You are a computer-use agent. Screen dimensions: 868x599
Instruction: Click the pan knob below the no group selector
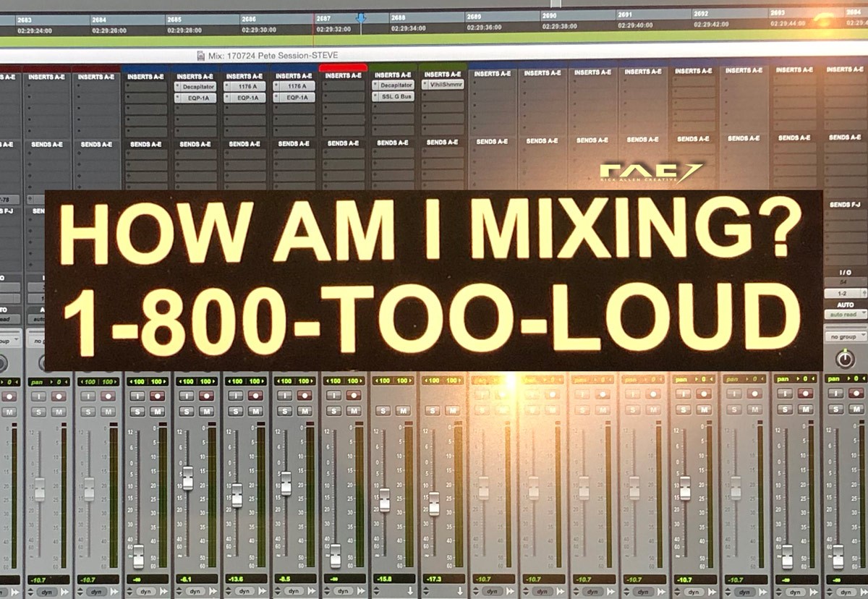[844, 359]
